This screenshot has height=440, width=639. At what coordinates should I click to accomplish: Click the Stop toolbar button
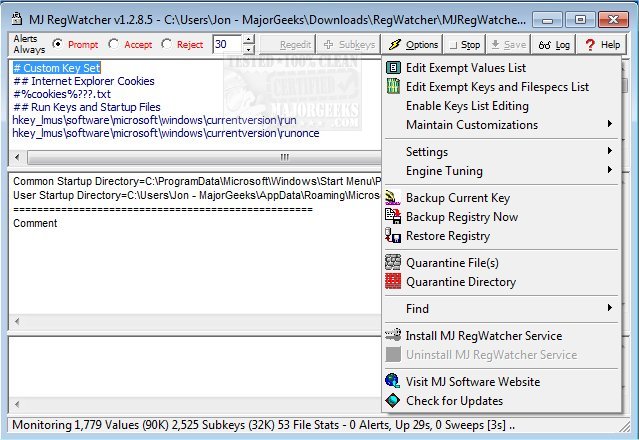tap(465, 45)
